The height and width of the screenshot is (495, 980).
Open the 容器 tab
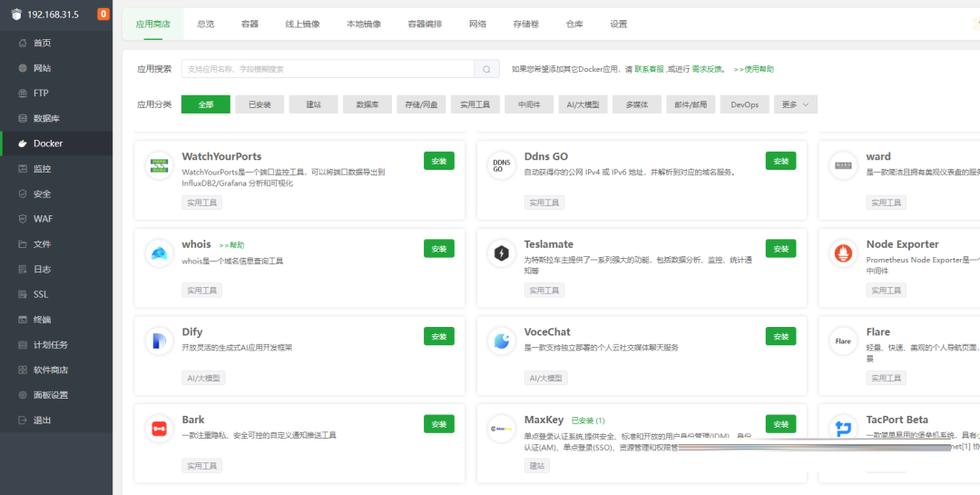tap(250, 25)
